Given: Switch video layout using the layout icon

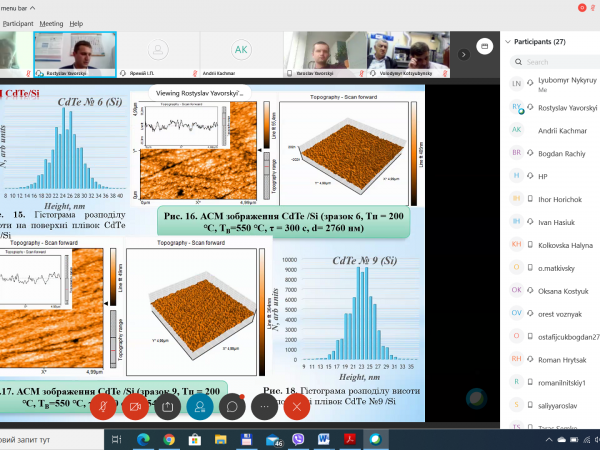Looking at the screenshot, I should pyautogui.click(x=483, y=44).
